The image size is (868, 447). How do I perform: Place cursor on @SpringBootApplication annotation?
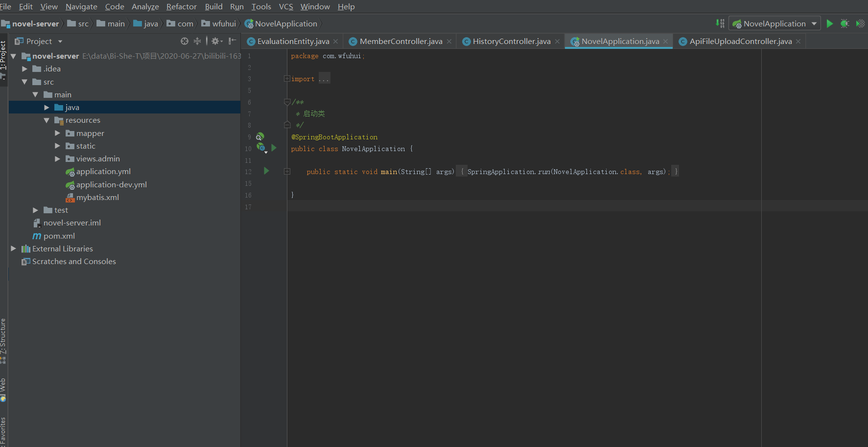[x=334, y=137]
